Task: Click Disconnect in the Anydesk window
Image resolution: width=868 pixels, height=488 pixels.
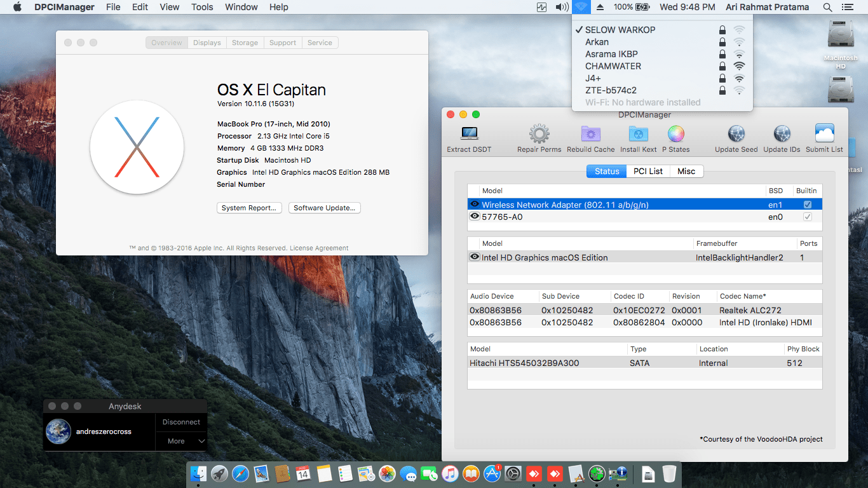Action: [x=181, y=422]
